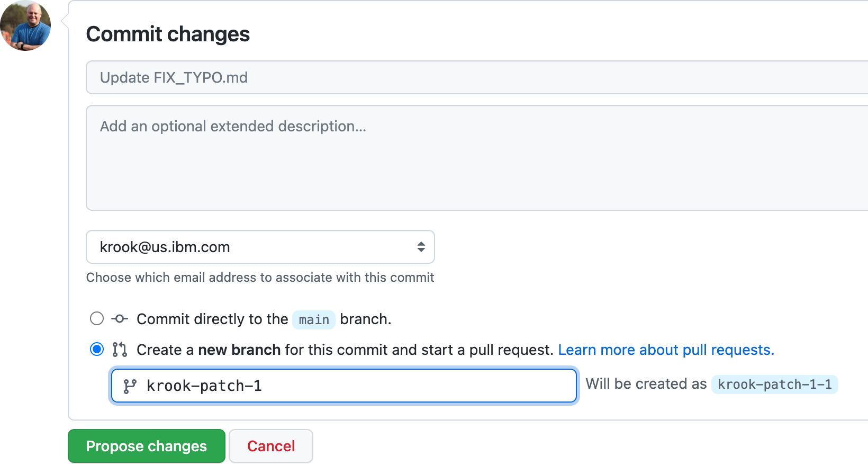Click the 'Choose which email address' help text
The width and height of the screenshot is (868, 464).
click(x=260, y=278)
